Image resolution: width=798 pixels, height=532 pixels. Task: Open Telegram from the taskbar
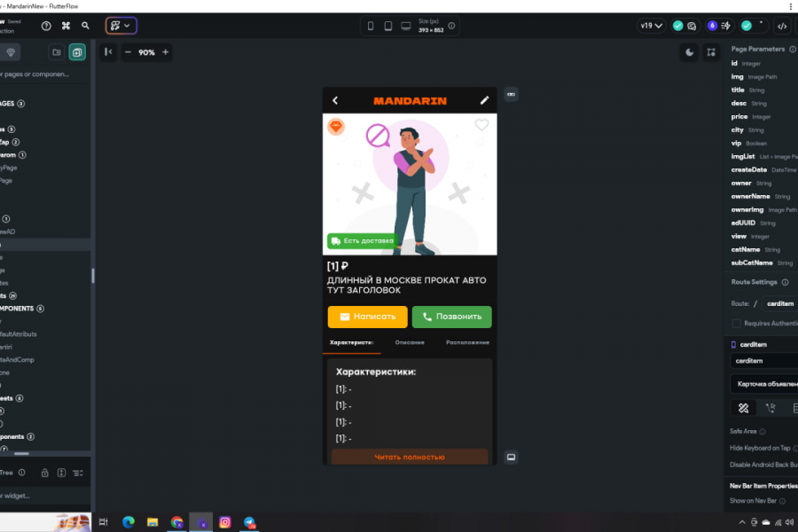tap(249, 522)
